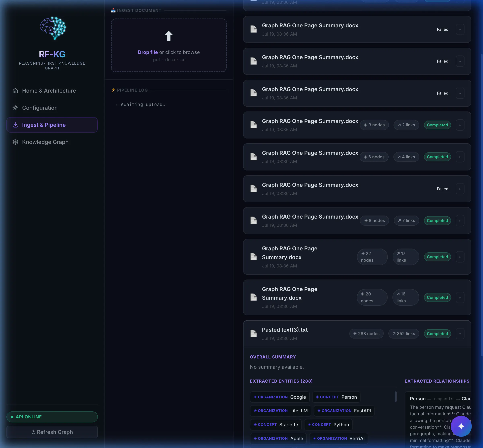The height and width of the screenshot is (448, 483).
Task: Click the 17 links badge
Action: click(406, 257)
